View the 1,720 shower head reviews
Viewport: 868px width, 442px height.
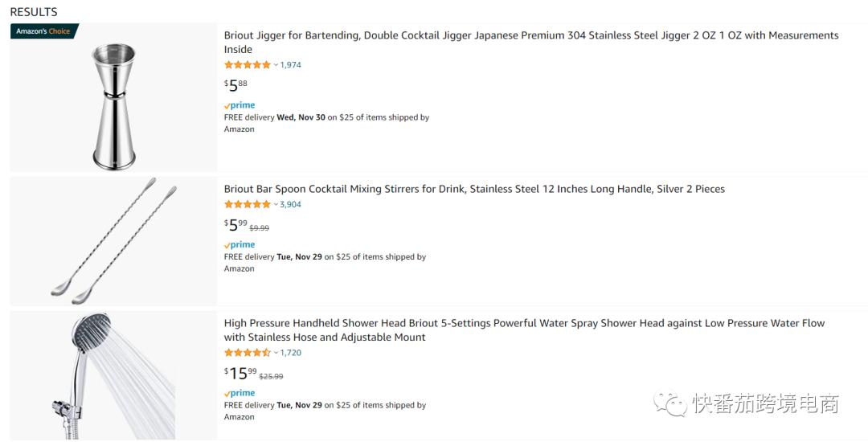(x=291, y=353)
